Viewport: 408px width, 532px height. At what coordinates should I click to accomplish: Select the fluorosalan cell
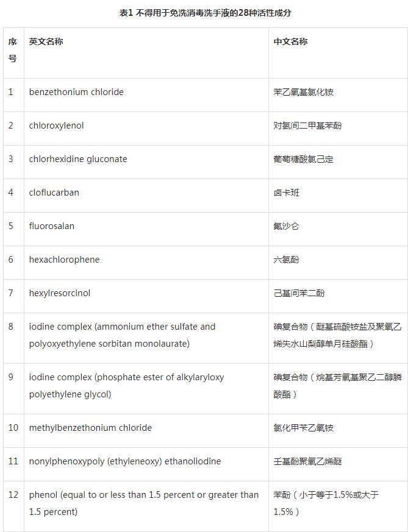point(52,226)
